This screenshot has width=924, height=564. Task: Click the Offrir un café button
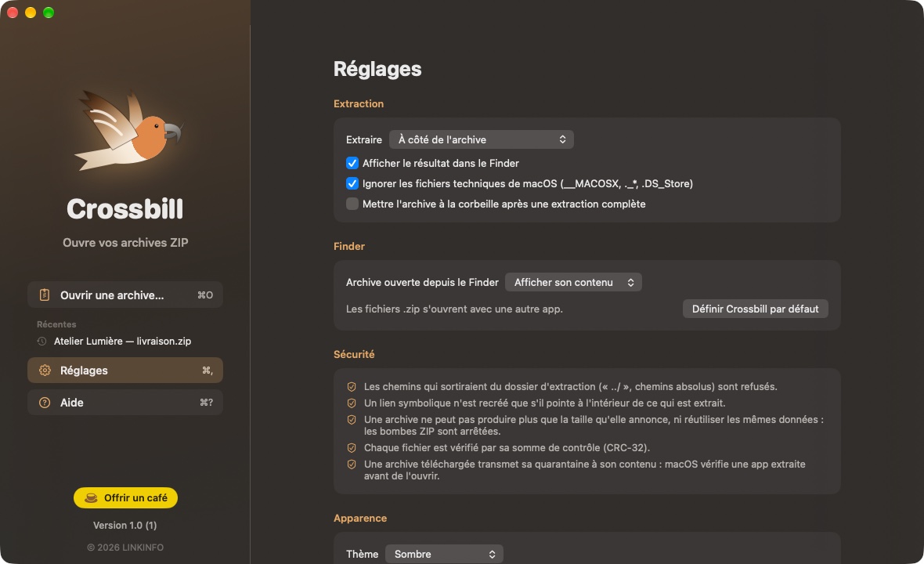tap(125, 498)
